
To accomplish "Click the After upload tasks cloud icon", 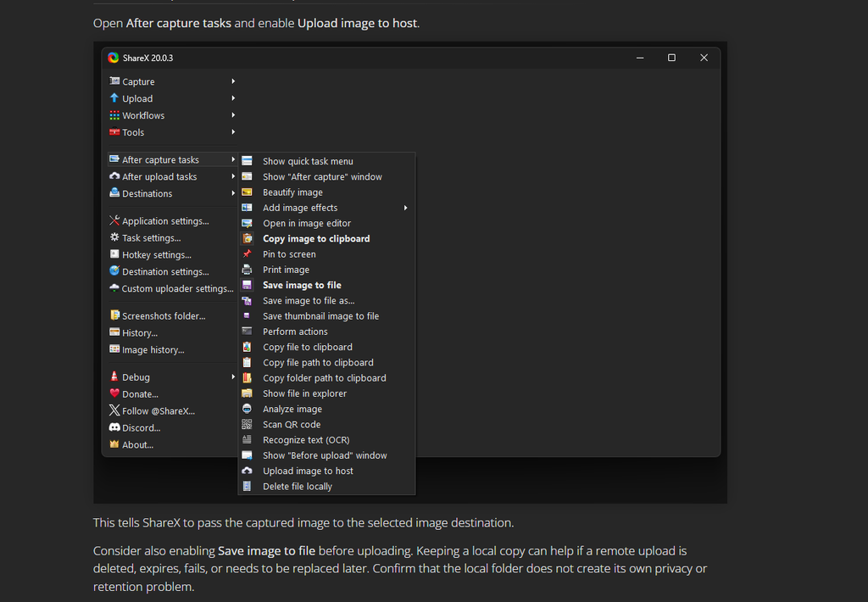I will [114, 176].
